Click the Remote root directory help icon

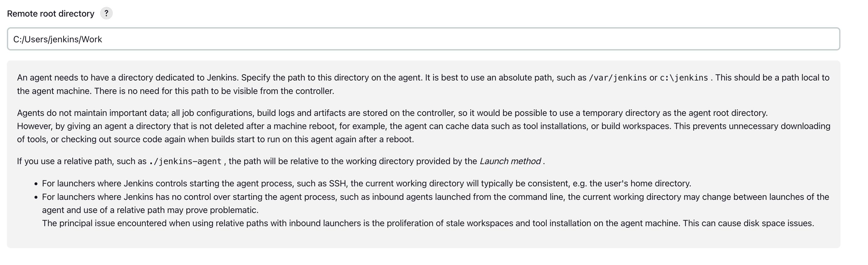(106, 13)
